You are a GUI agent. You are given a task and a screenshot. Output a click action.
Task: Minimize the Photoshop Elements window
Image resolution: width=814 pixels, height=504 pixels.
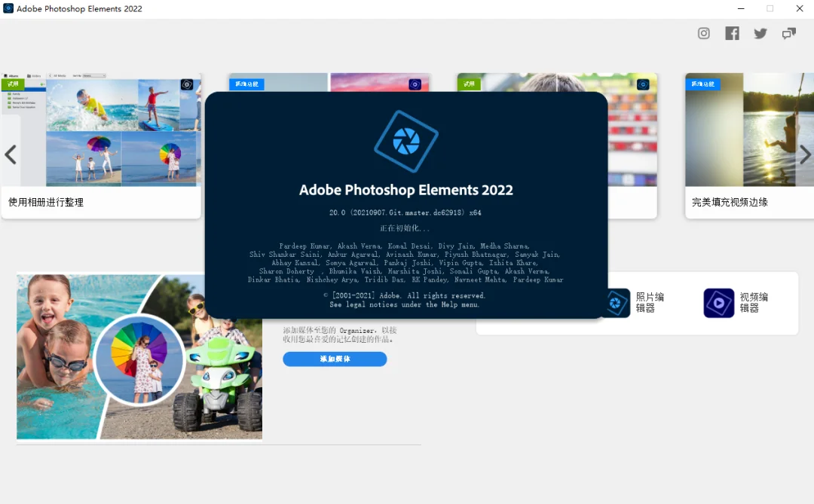click(x=741, y=8)
